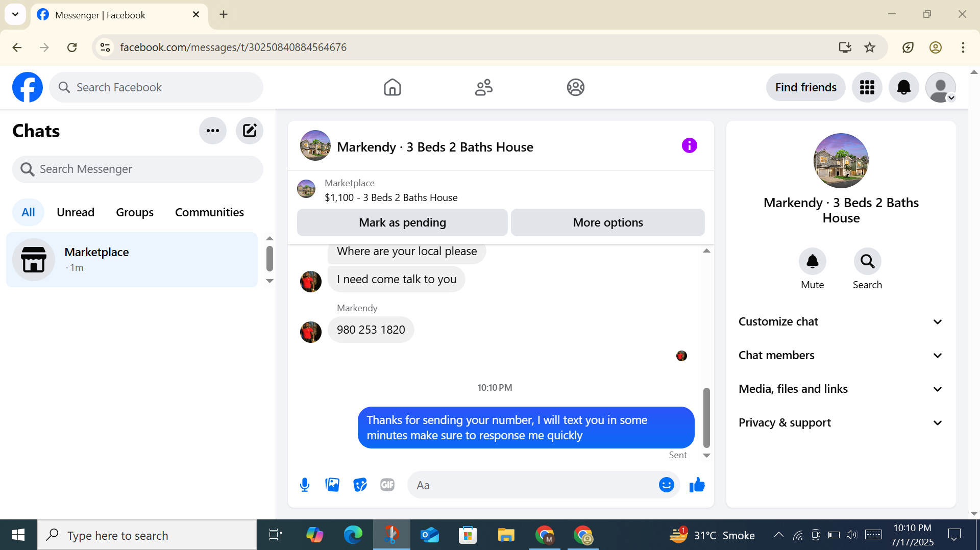
Task: Open the notifications bell
Action: click(903, 87)
